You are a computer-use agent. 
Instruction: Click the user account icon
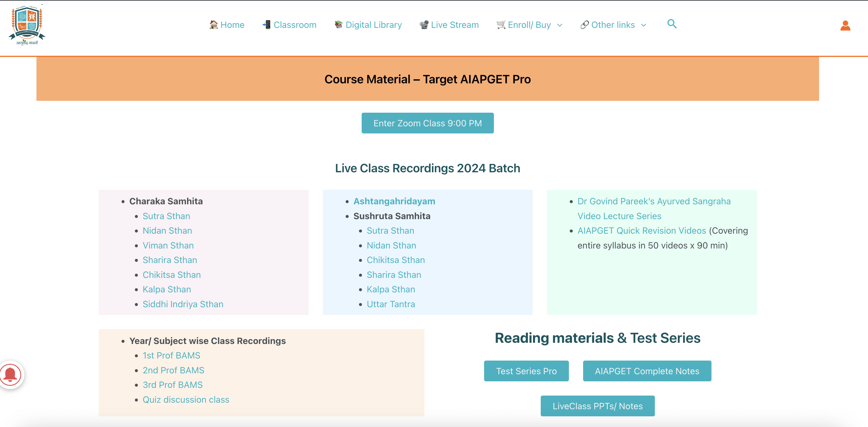point(845,25)
